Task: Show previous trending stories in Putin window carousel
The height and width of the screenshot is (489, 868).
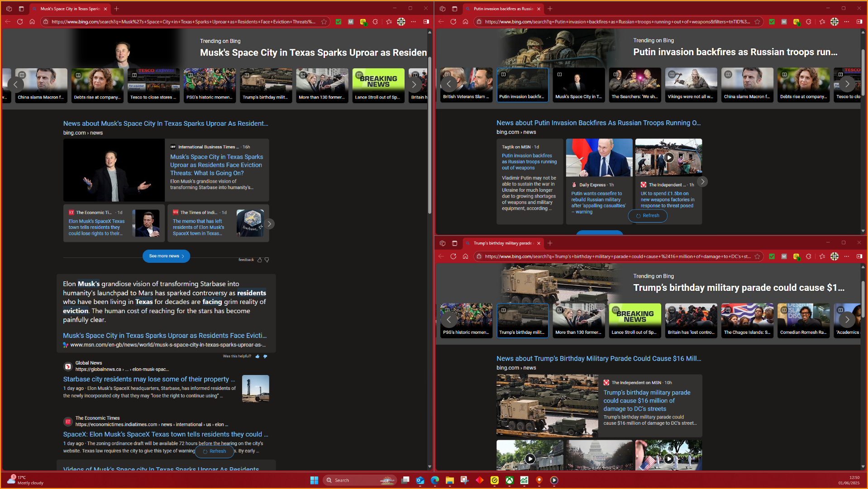Action: tap(449, 84)
